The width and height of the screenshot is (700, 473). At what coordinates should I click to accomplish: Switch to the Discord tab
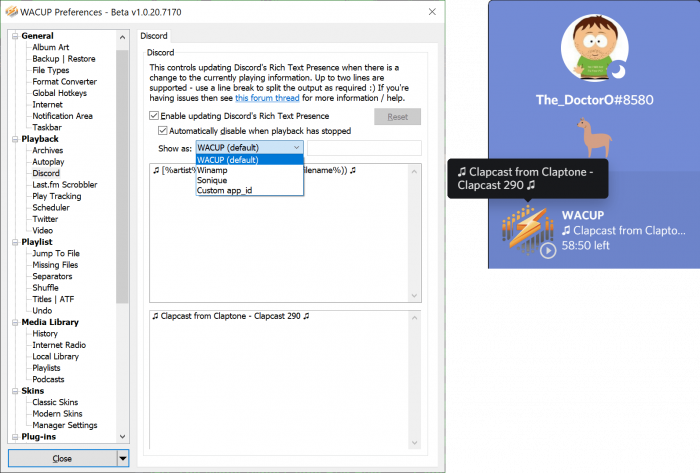[154, 36]
